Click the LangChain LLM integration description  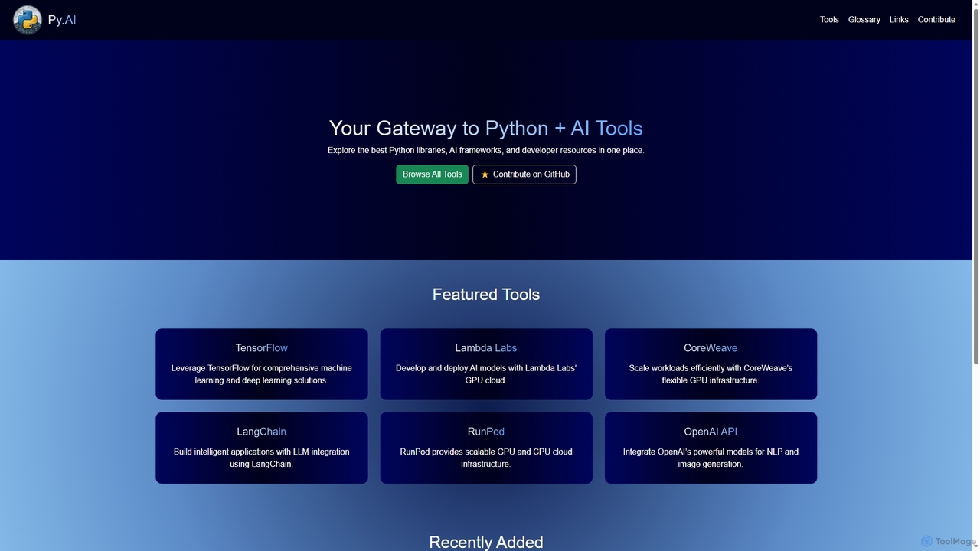(262, 458)
